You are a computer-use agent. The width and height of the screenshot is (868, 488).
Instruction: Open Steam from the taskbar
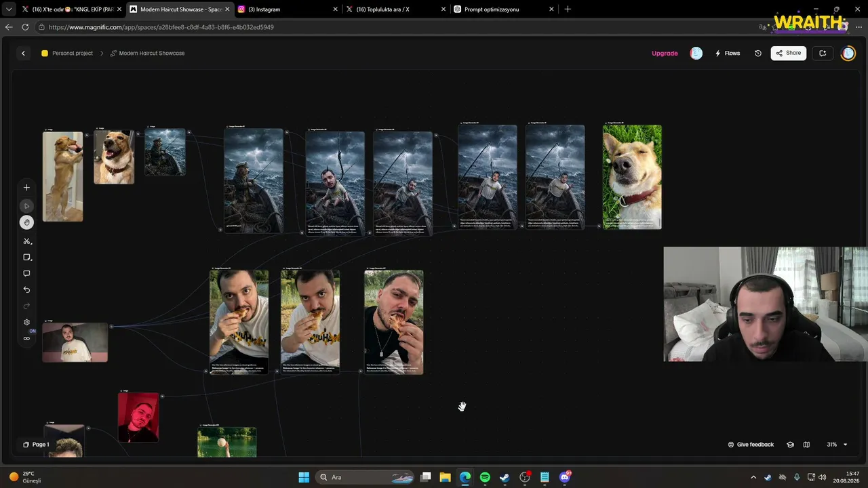tap(505, 477)
